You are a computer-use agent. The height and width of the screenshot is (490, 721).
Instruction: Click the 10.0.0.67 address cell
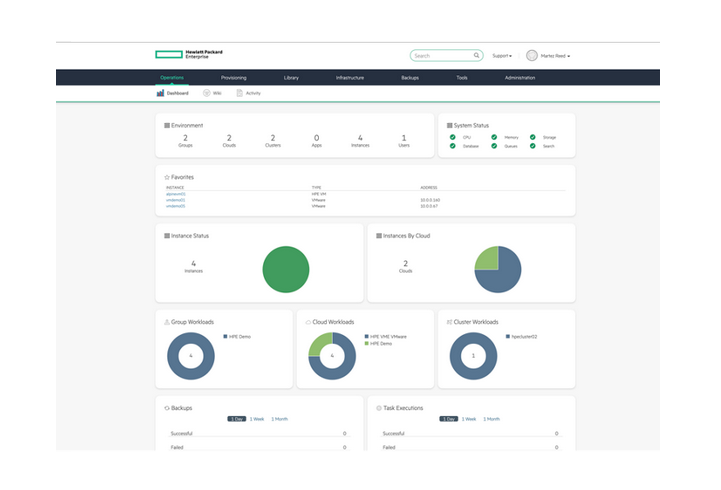(x=429, y=206)
